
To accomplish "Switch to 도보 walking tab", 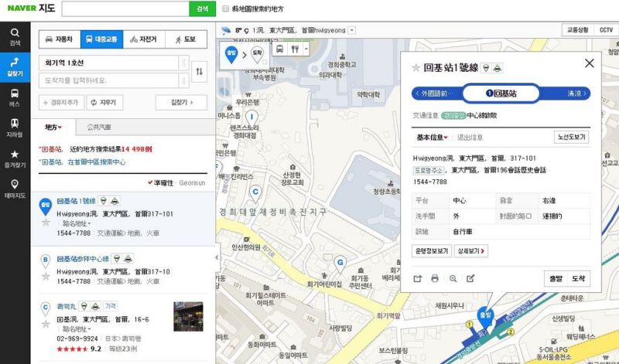I will pos(186,39).
